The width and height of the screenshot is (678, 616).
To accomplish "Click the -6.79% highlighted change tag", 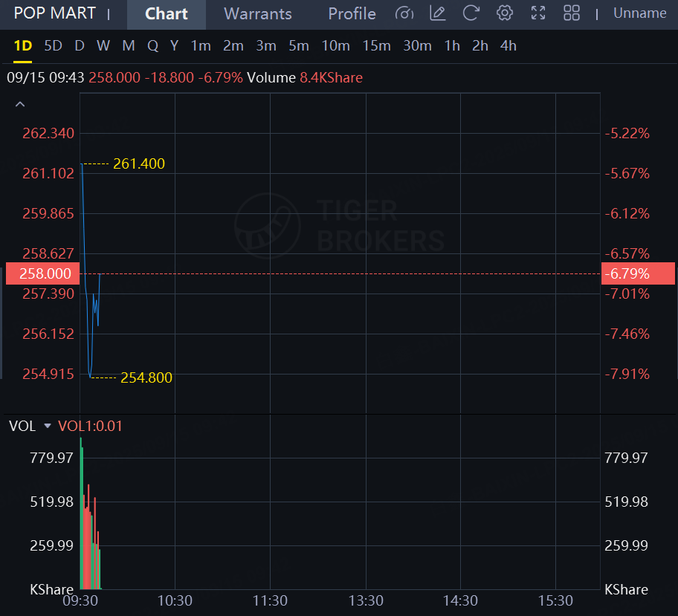I will (x=638, y=273).
